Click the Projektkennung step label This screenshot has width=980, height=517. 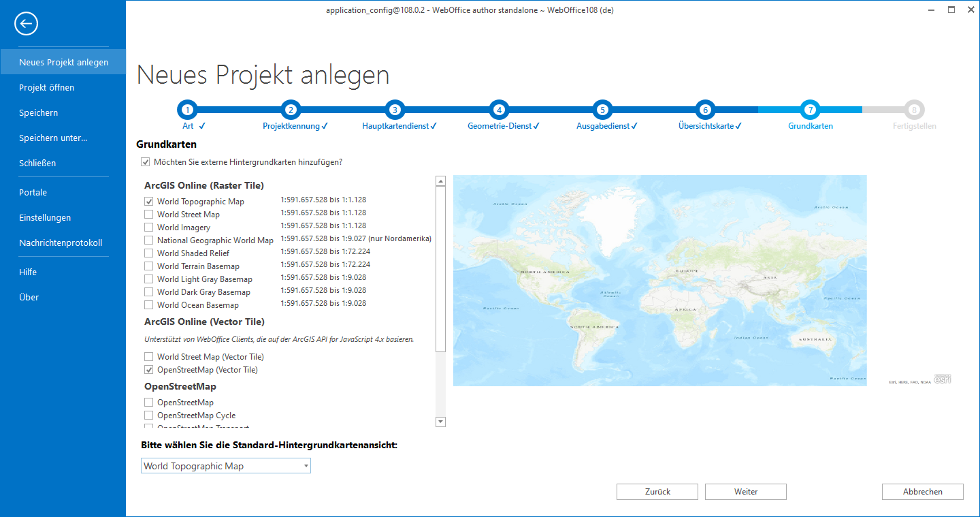[291, 126]
